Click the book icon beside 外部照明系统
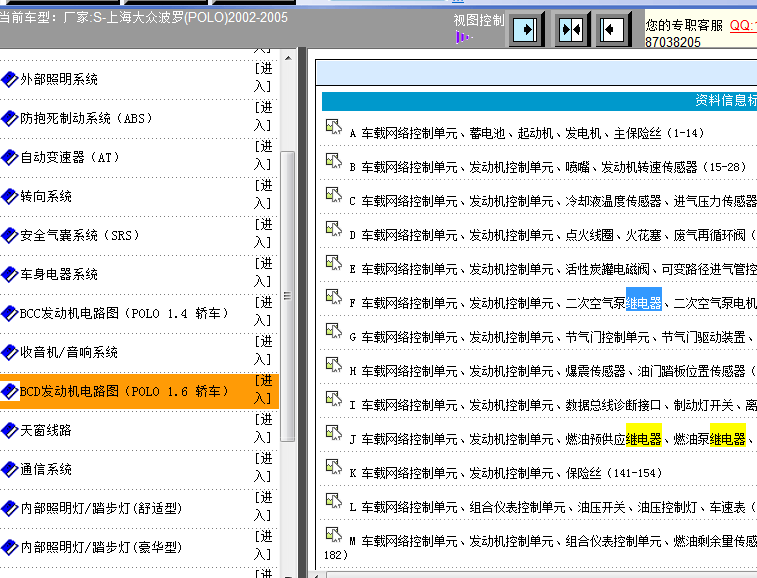The image size is (757, 578). (10, 79)
